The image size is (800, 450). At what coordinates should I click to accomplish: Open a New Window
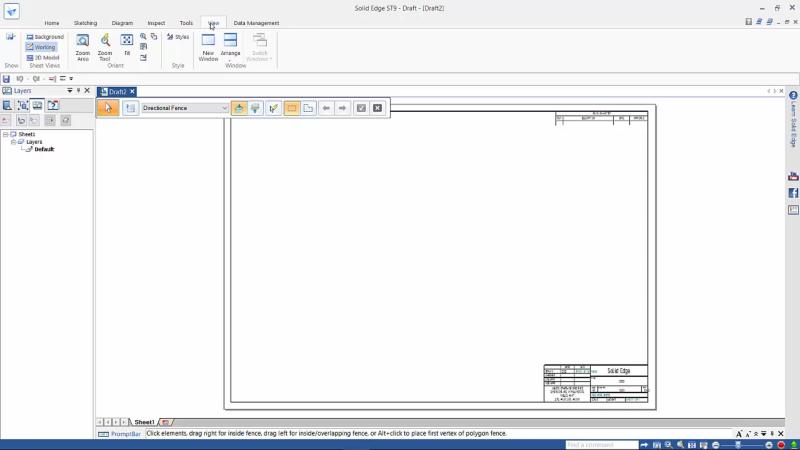[x=208, y=47]
